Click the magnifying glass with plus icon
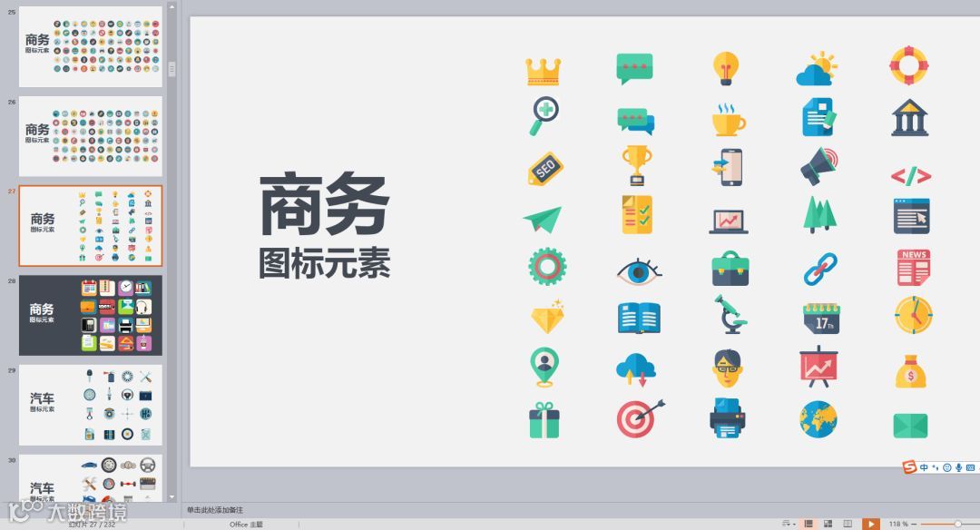The image size is (980, 530). [544, 116]
